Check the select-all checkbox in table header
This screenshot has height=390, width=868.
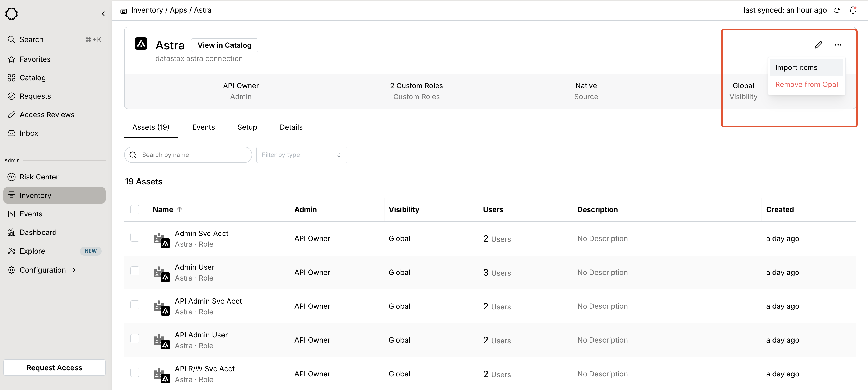tap(135, 209)
